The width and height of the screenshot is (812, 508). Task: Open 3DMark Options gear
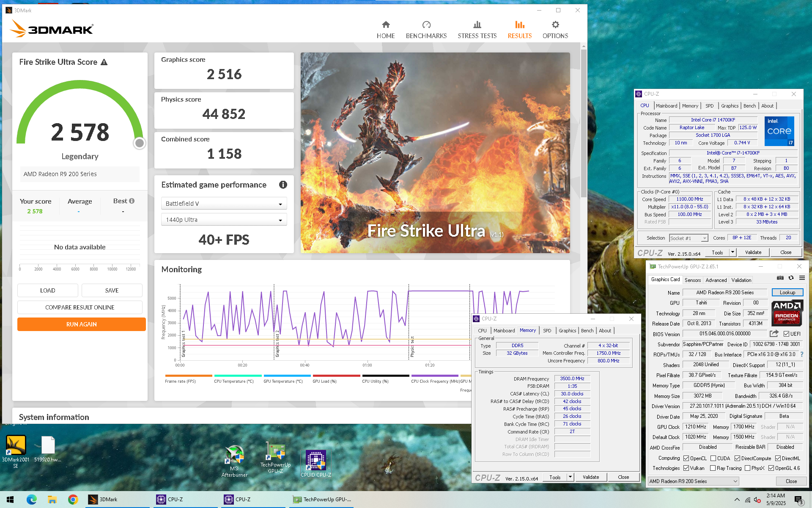coord(555,25)
